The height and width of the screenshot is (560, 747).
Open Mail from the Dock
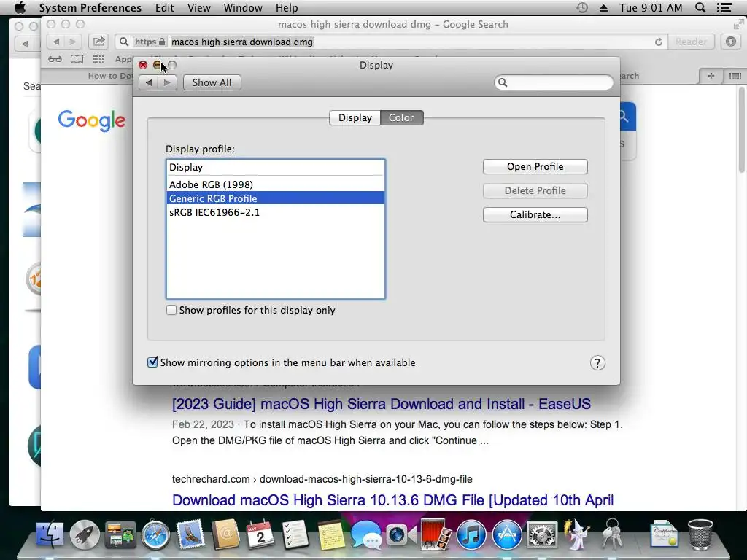[190, 534]
